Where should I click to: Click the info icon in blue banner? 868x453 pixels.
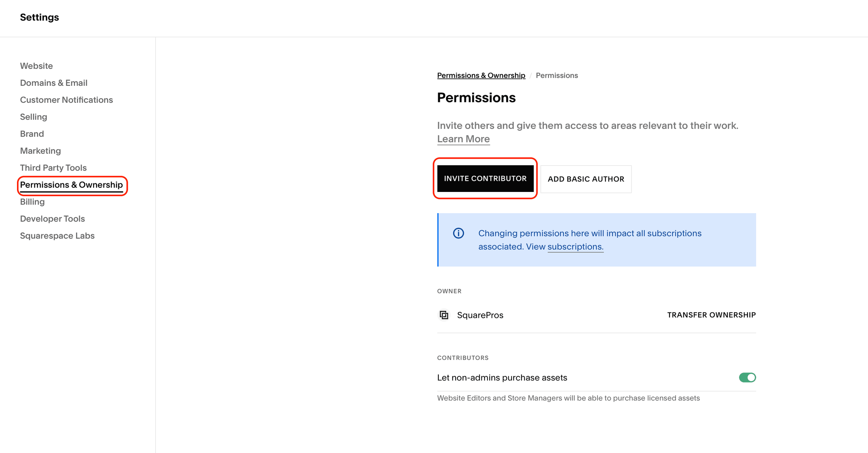(x=458, y=233)
